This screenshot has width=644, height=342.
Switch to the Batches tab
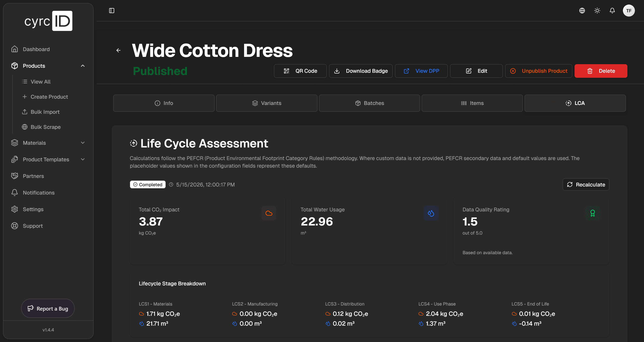[x=369, y=103]
